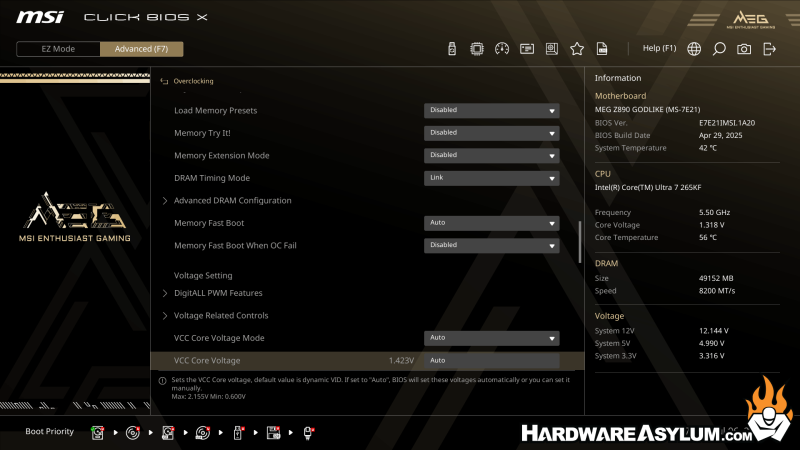The image size is (800, 450).
Task: Click the Memory Try It! label
Action: click(202, 133)
